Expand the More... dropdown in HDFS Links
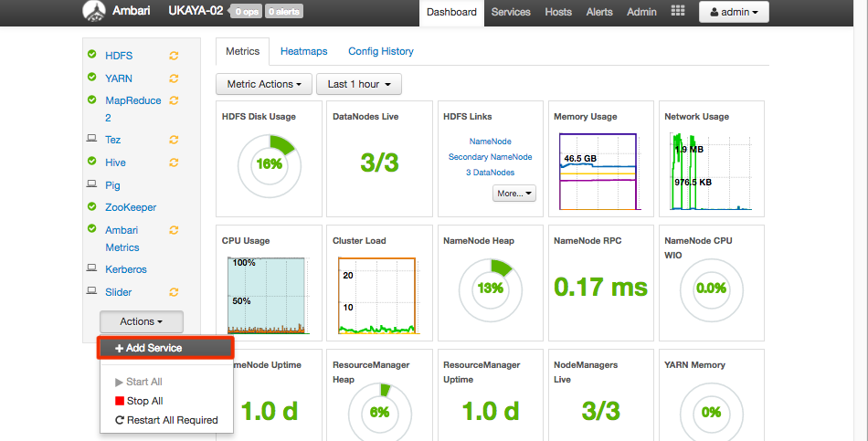This screenshot has width=868, height=441. point(513,194)
